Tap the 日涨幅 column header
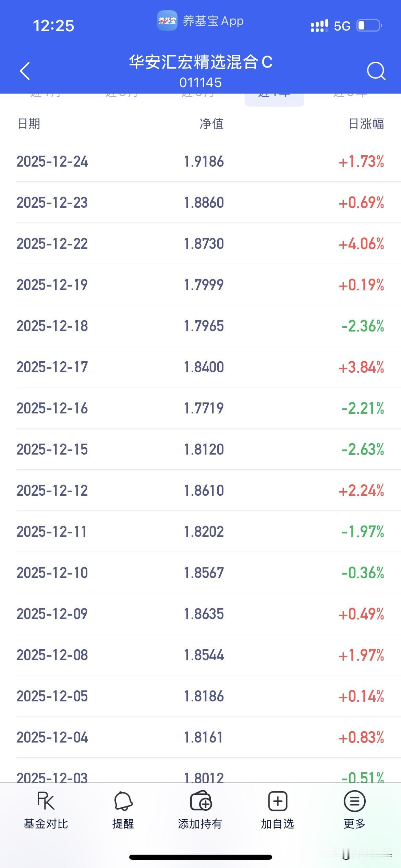 [x=366, y=124]
